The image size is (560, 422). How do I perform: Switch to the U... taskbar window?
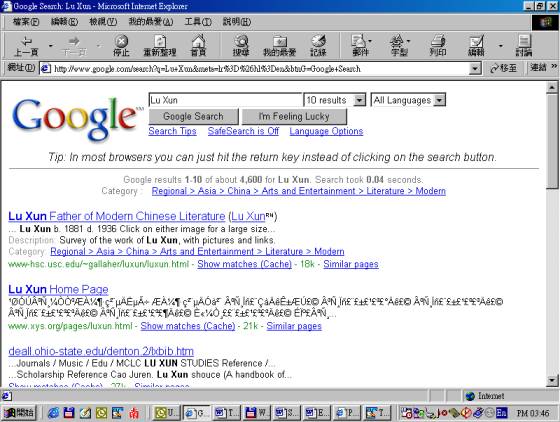(166, 413)
